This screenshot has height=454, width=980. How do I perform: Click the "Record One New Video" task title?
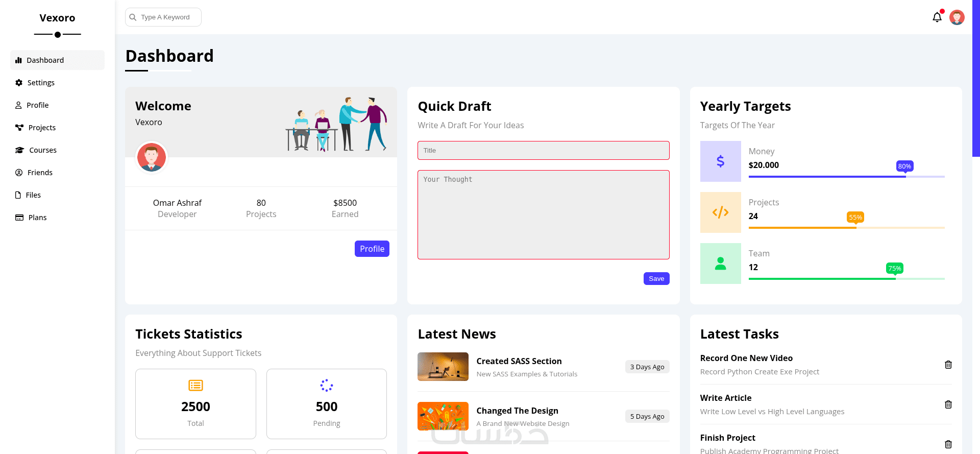click(746, 358)
